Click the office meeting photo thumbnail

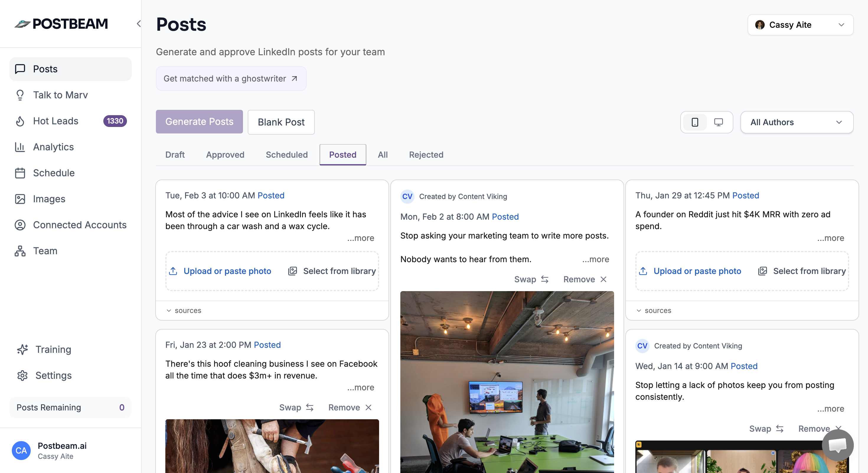pyautogui.click(x=507, y=381)
